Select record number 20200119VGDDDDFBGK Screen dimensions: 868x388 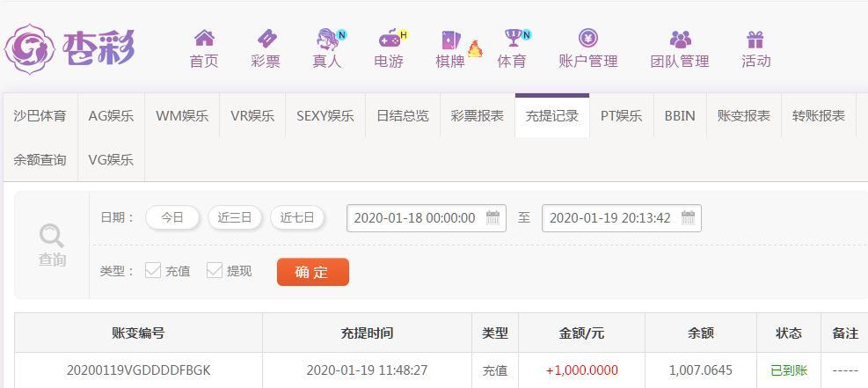coord(138,370)
